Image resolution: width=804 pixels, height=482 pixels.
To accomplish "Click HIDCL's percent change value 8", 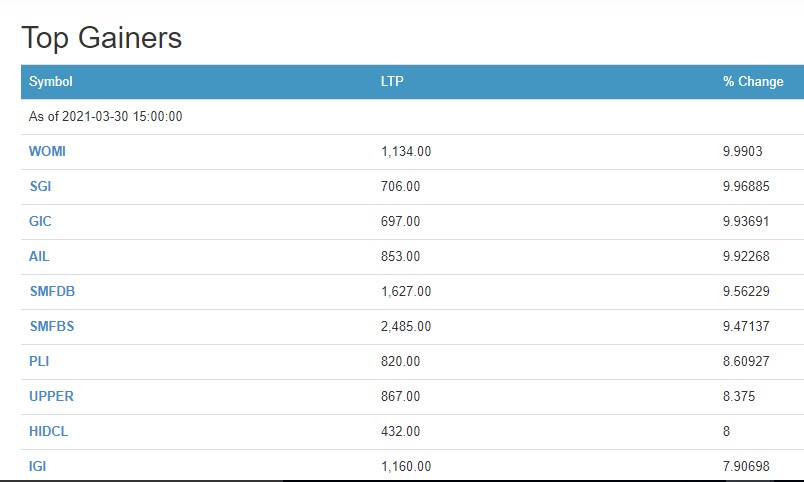I will click(x=726, y=431).
